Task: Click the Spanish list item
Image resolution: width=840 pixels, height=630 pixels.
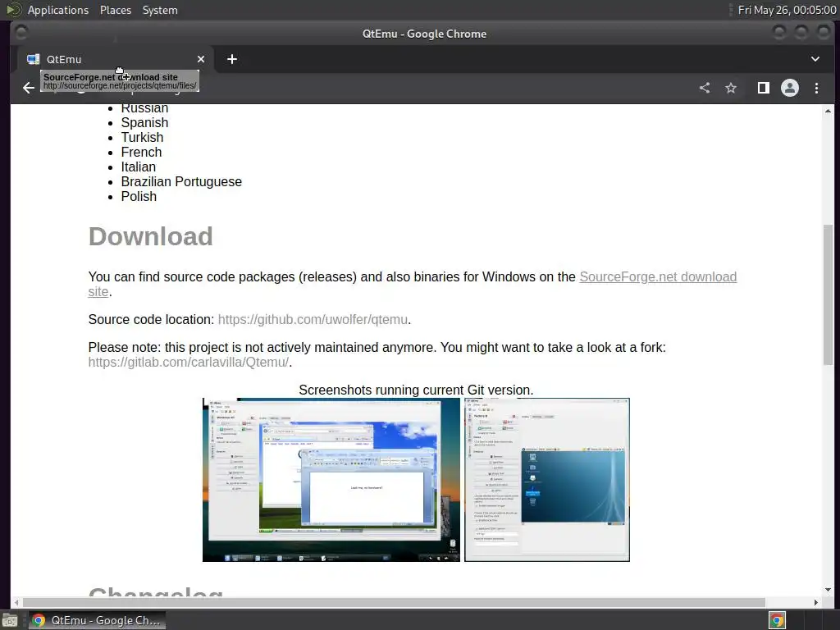Action: [x=144, y=123]
